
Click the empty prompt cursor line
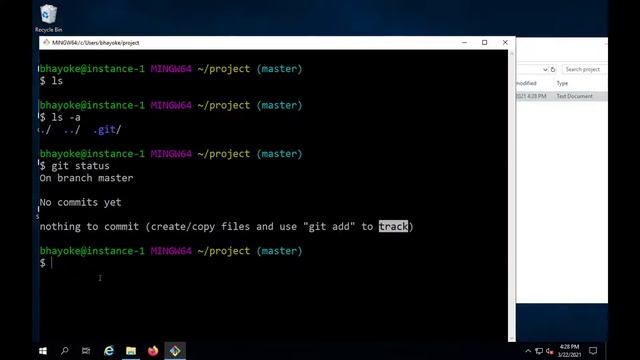[x=46, y=263]
